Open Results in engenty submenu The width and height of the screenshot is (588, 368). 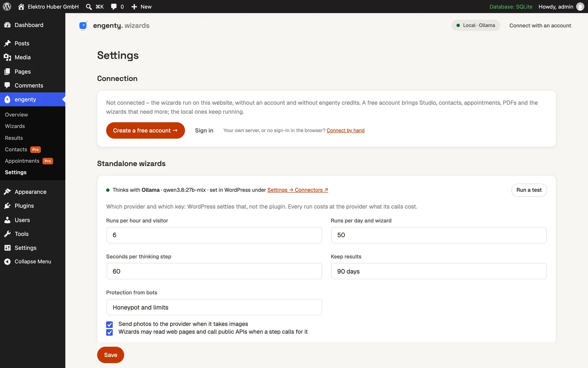tap(14, 138)
